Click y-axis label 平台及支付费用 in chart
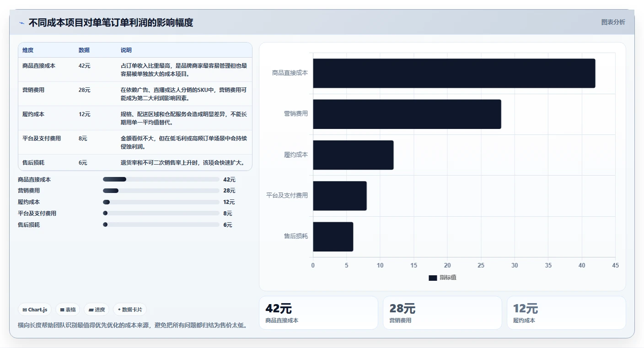This screenshot has height=348, width=644. pos(287,196)
